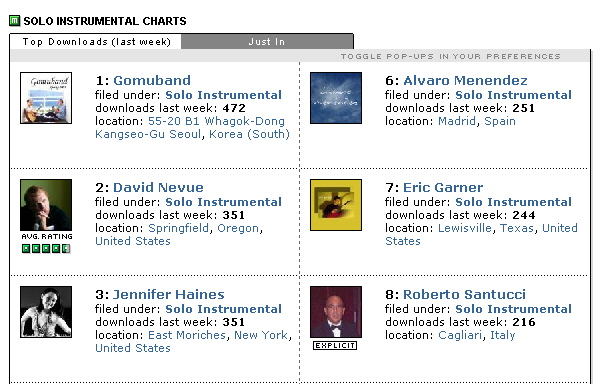Viewport: 600px width, 384px height.
Task: Open the Eric Garner artist link
Action: tap(443, 187)
